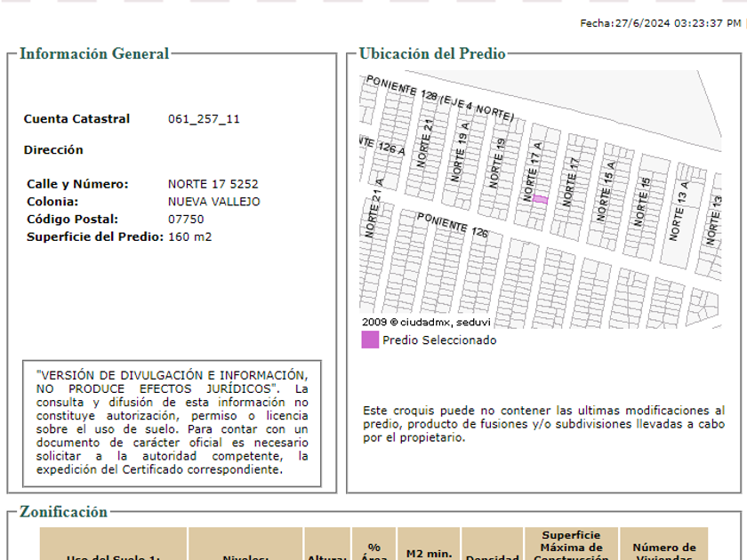The image size is (747, 560).
Task: Click the colonia value NUEVA VALLEJO
Action: 213,202
